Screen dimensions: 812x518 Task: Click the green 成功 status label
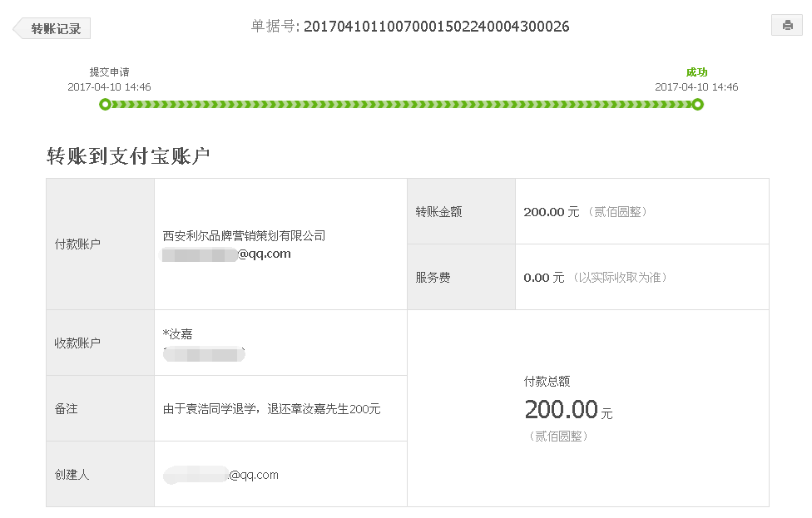[696, 72]
